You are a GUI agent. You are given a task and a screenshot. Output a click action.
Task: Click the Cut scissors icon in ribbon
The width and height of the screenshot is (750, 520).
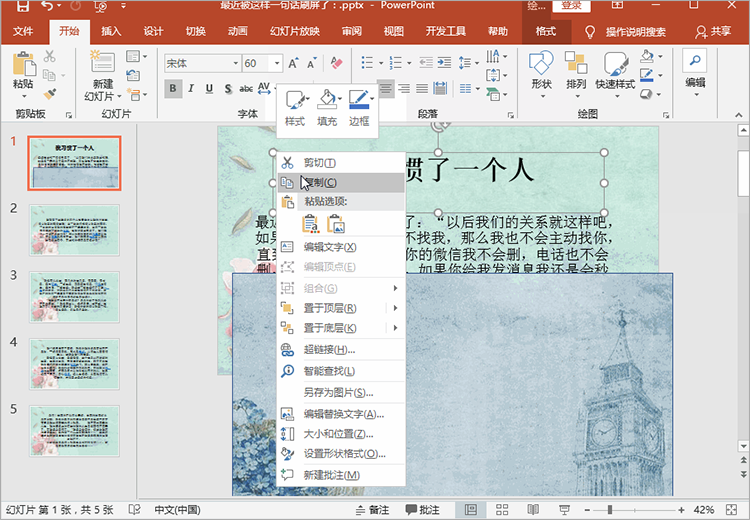[x=49, y=56]
